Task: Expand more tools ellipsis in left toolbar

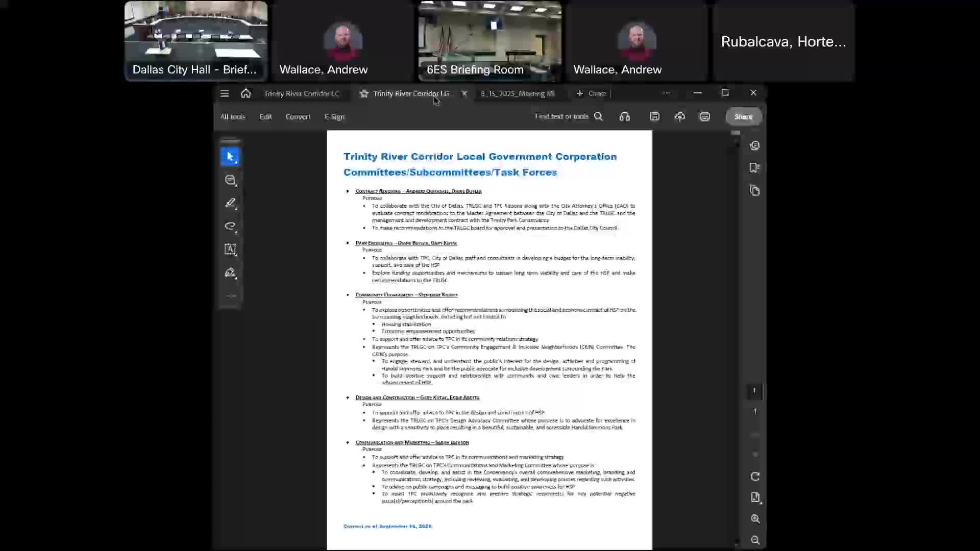Action: pyautogui.click(x=230, y=296)
